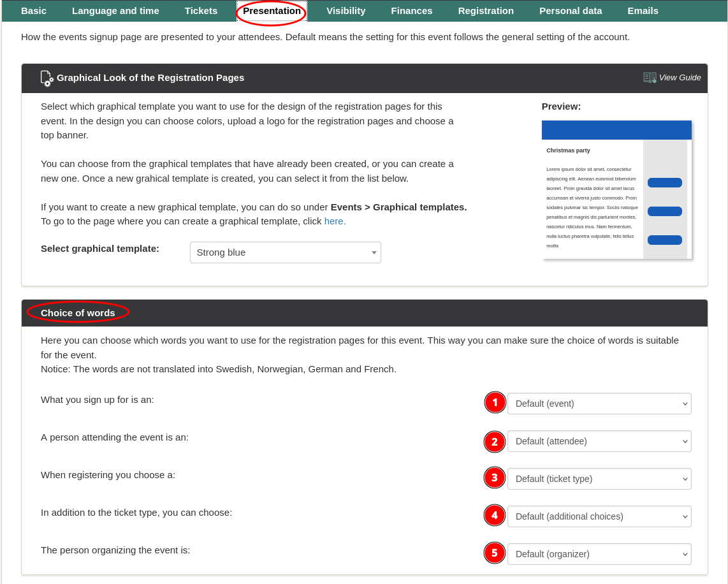
Task: Click red numbered marker 3
Action: (495, 478)
